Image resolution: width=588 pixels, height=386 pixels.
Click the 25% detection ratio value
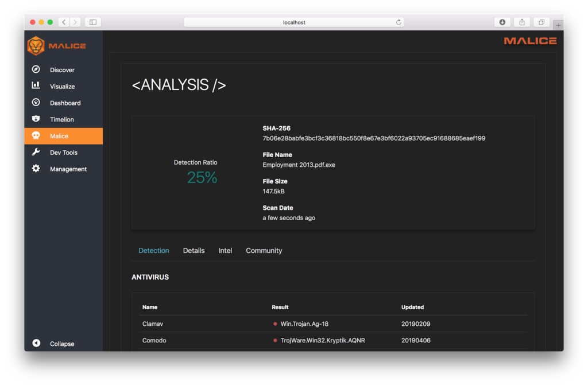[202, 177]
